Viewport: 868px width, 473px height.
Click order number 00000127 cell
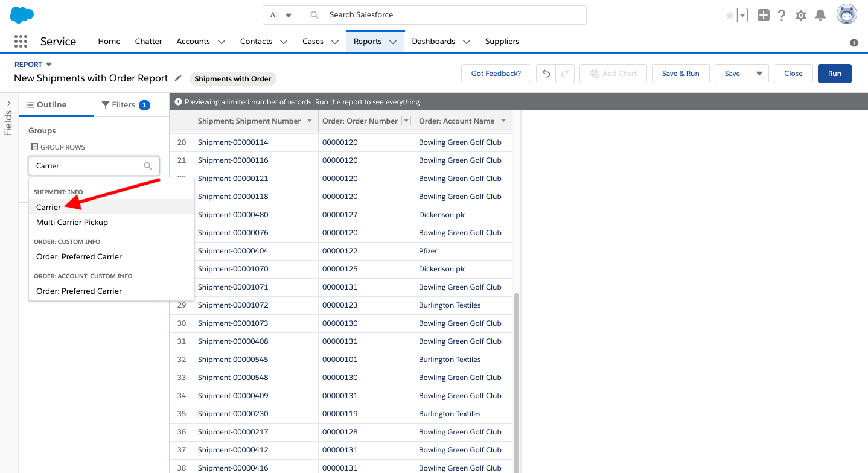pos(367,215)
